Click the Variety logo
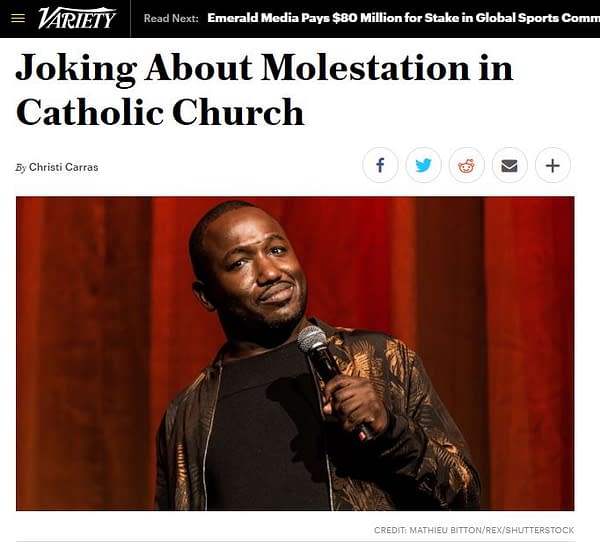 point(77,18)
